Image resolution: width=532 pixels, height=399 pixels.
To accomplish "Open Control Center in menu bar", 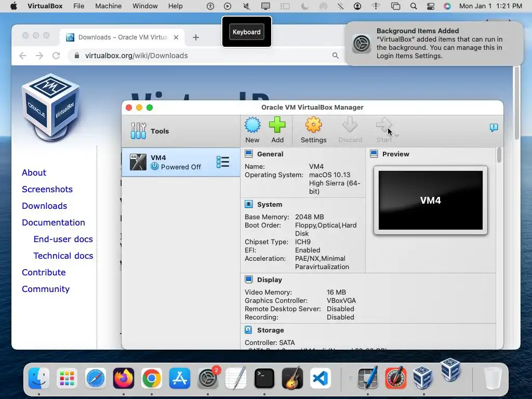I will click(x=431, y=6).
